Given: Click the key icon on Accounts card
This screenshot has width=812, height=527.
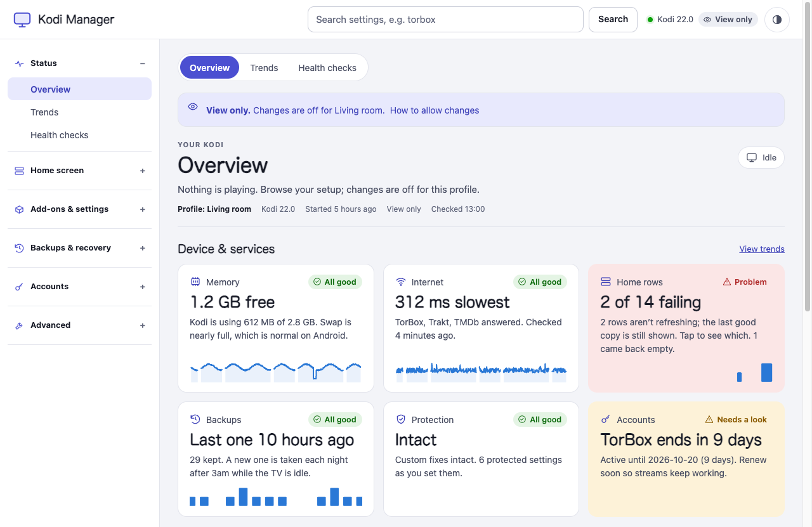Looking at the screenshot, I should (606, 419).
